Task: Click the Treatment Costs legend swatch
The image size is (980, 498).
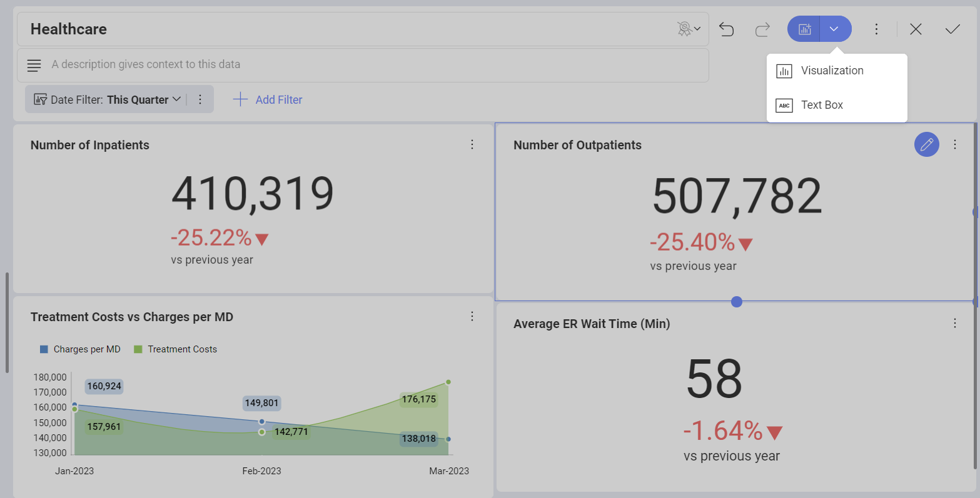Action: pos(138,349)
